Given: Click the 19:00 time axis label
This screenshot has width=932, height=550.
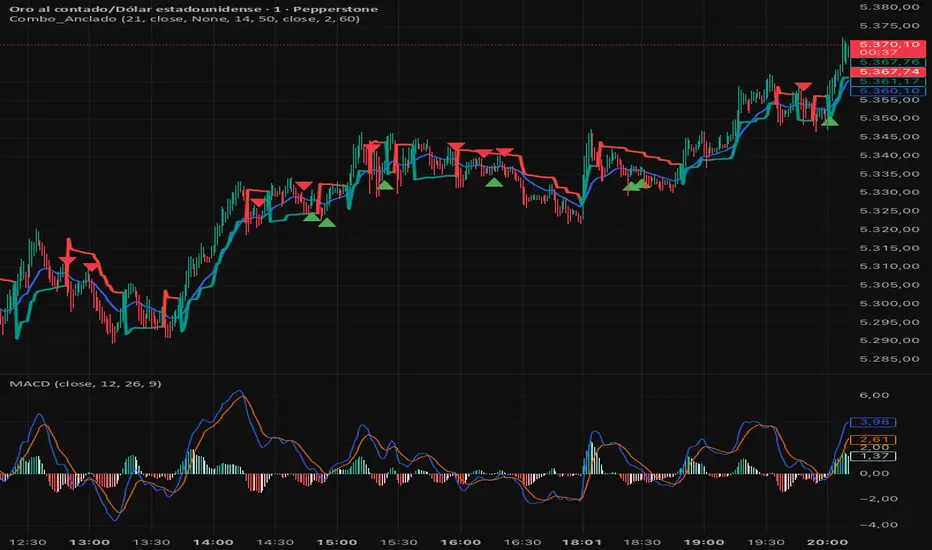Looking at the screenshot, I should (x=704, y=542).
